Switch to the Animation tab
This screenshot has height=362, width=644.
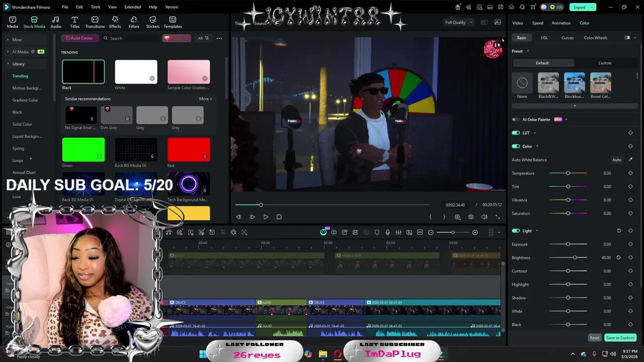(x=561, y=23)
